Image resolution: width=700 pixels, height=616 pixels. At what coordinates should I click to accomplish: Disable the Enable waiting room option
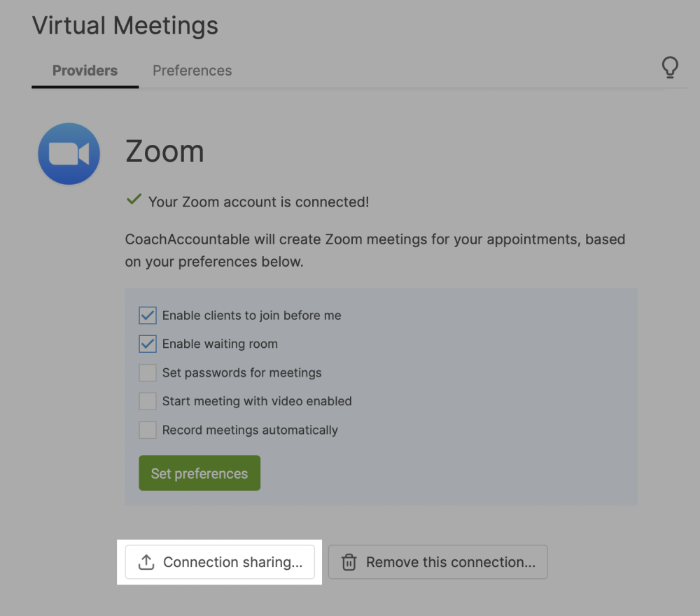147,344
